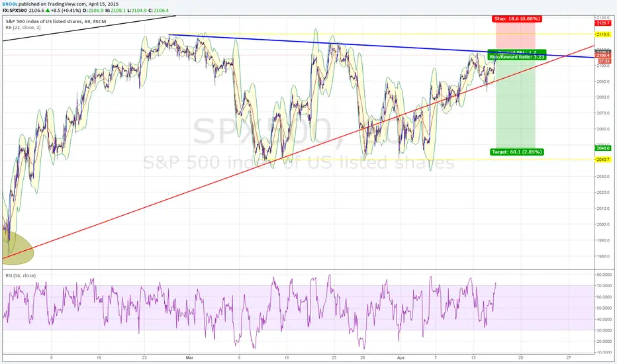Screen dimensions: 617x364
Task: Click the 27:33 countdown timer tag
Action: pos(604,61)
